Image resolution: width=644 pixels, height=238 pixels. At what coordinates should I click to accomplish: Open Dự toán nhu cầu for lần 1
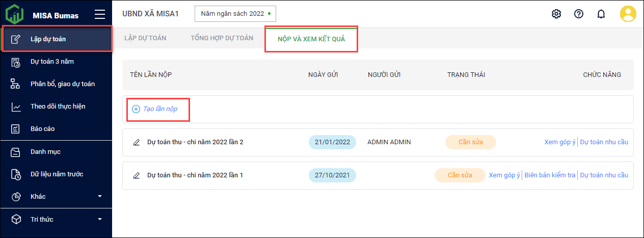coord(604,175)
